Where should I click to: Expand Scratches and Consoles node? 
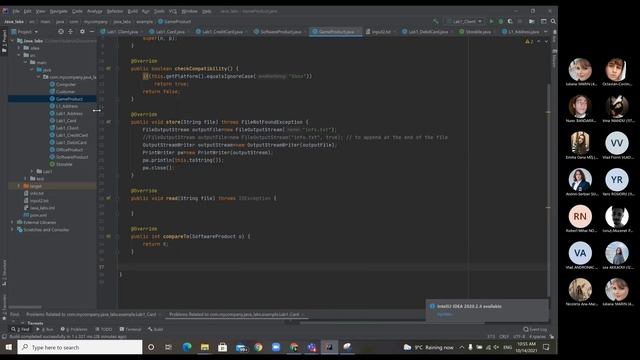(x=12, y=230)
